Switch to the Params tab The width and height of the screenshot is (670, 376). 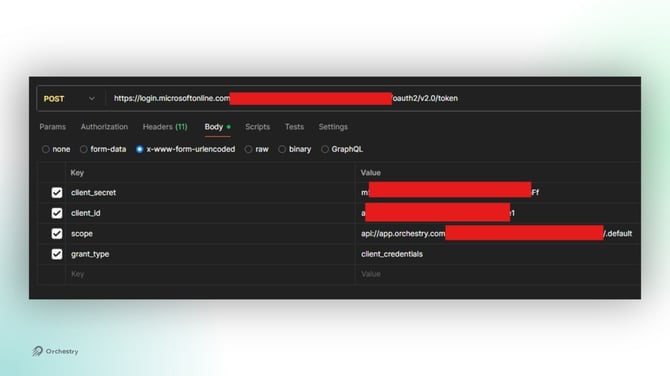53,127
